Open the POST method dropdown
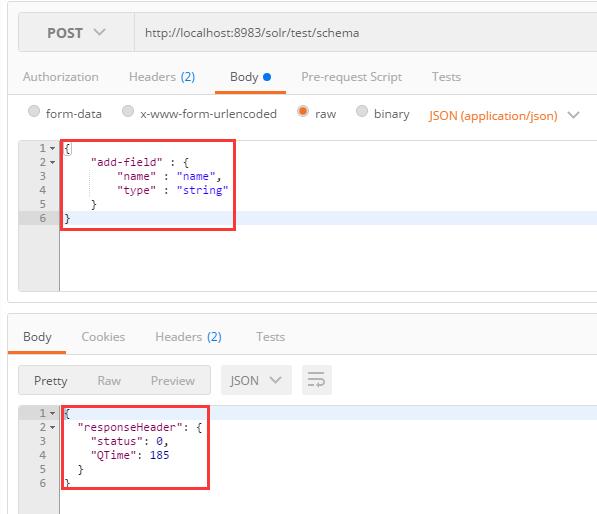 (x=76, y=33)
